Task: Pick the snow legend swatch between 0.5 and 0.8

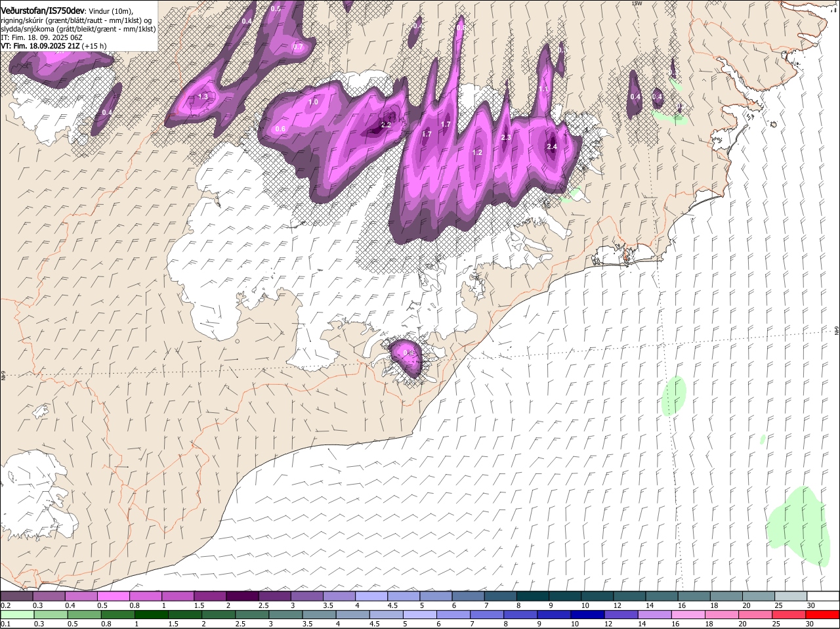Action: click(x=113, y=596)
